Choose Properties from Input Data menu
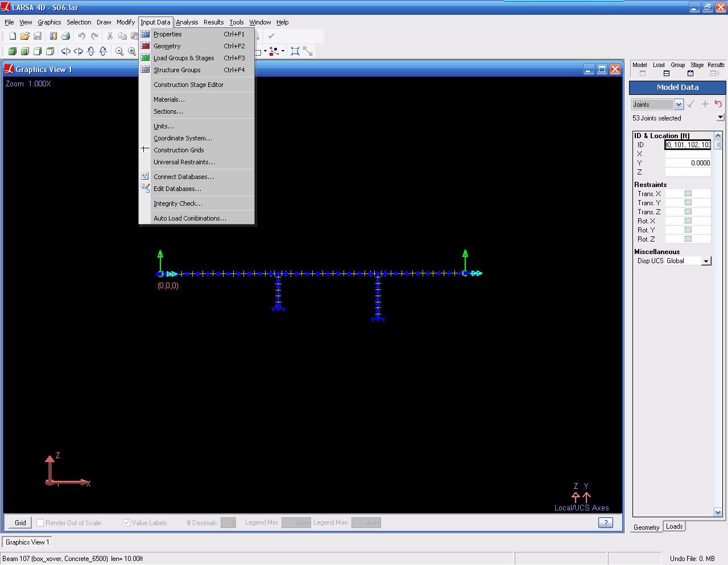This screenshot has height=565, width=728. (197, 34)
